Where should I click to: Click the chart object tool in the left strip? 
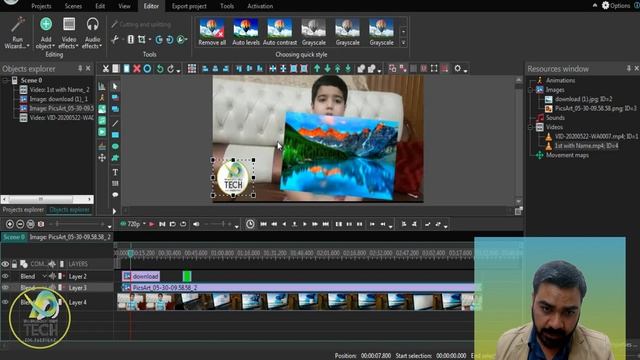coord(102,87)
